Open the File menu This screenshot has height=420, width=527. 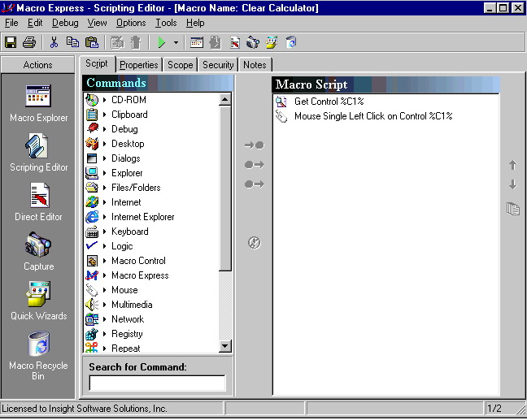pyautogui.click(x=11, y=23)
